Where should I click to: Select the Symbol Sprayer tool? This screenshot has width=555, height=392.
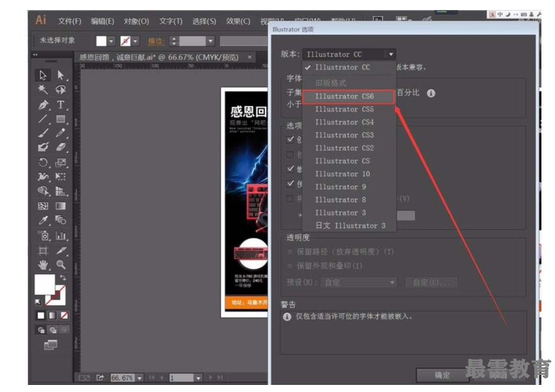click(43, 236)
